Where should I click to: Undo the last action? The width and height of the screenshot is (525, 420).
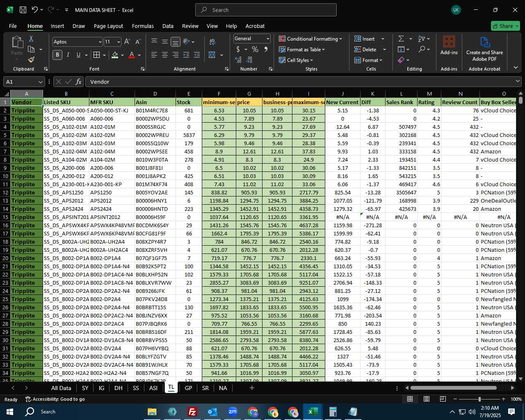tap(35, 10)
